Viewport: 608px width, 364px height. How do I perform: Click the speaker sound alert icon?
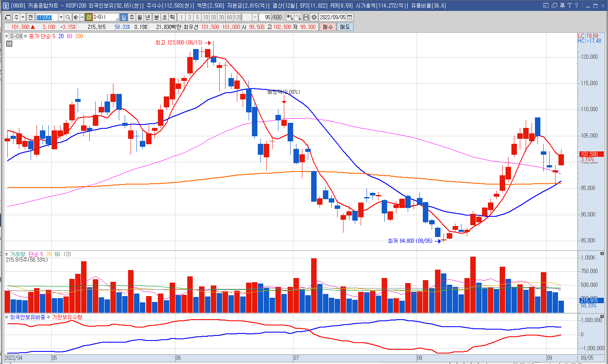pyautogui.click(x=76, y=17)
